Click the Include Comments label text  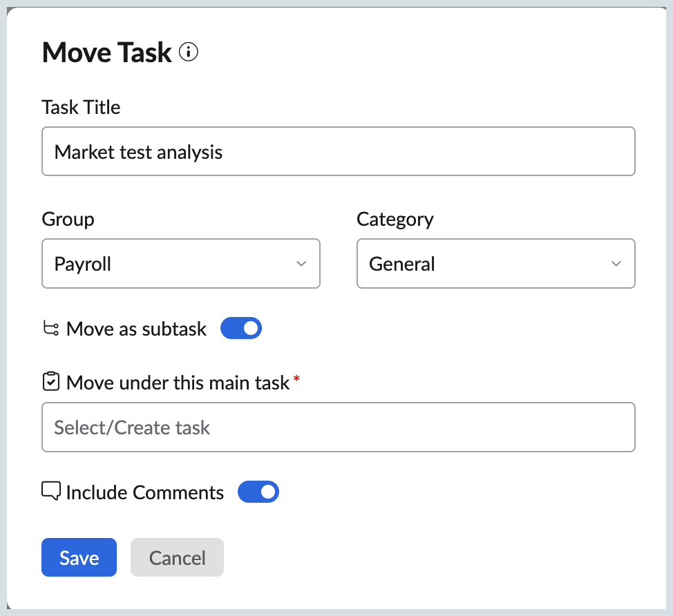pyautogui.click(x=144, y=492)
